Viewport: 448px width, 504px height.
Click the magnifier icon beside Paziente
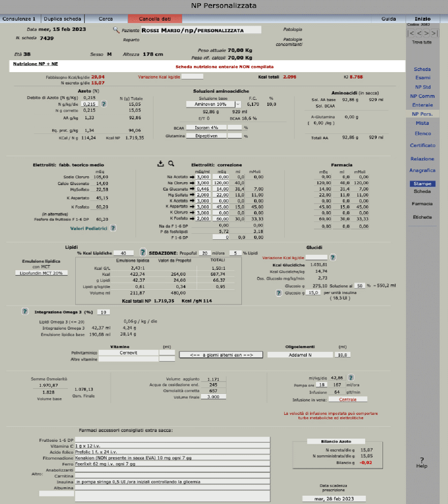(116, 30)
